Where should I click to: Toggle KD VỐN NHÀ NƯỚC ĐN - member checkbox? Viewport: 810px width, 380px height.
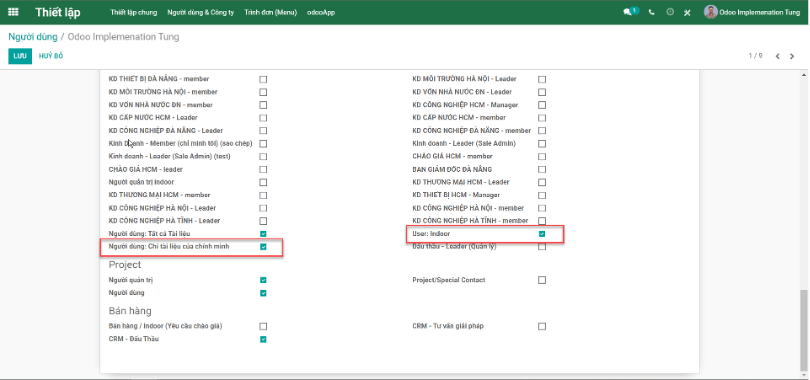pos(263,105)
